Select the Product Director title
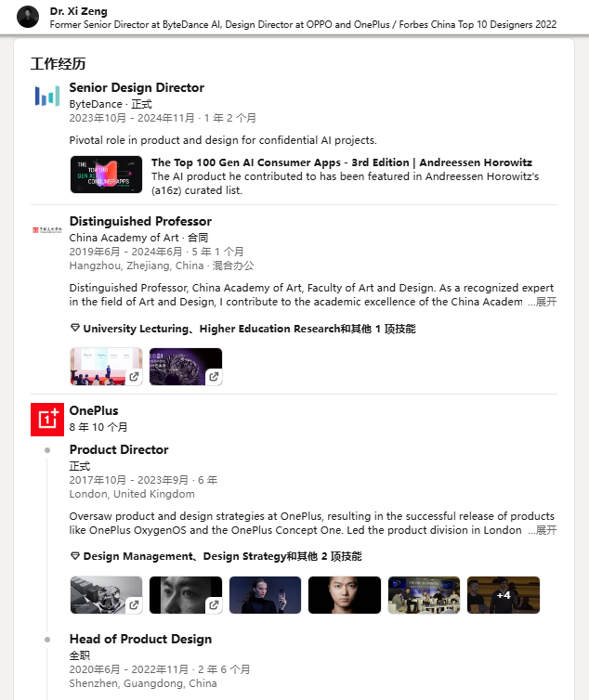The width and height of the screenshot is (589, 700). coord(119,449)
